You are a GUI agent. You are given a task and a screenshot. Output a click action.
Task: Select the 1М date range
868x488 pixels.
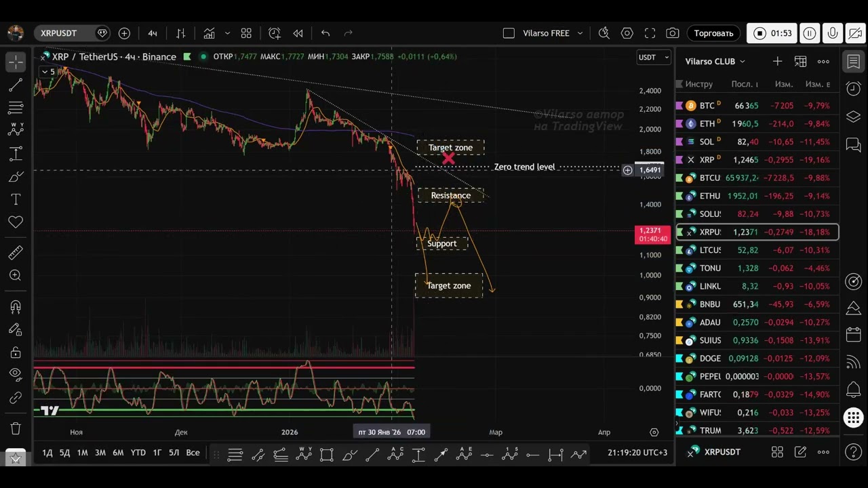[x=83, y=453]
